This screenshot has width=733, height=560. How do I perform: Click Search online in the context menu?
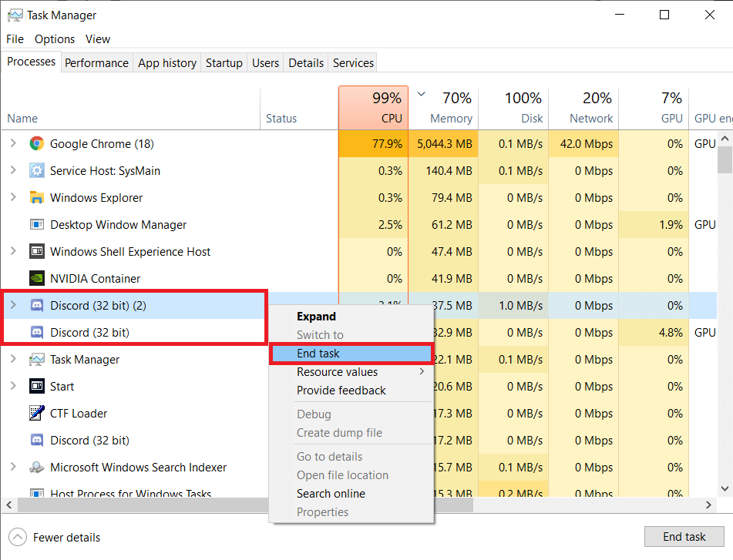[x=331, y=493]
